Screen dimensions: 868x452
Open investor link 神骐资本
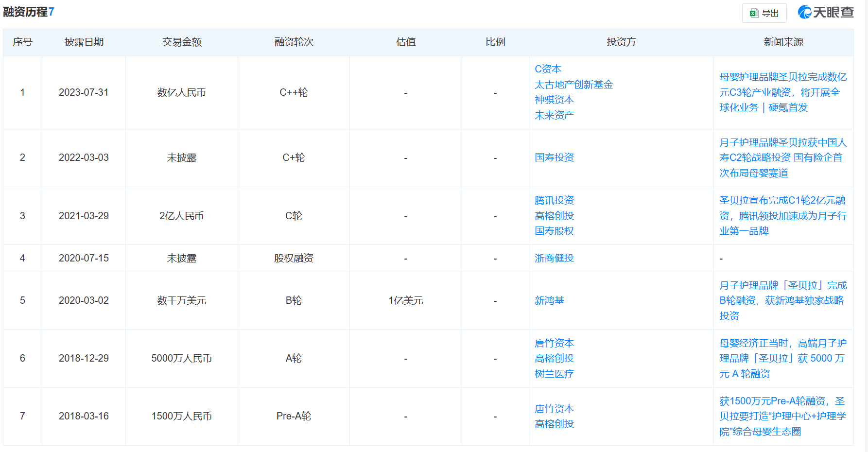554,100
